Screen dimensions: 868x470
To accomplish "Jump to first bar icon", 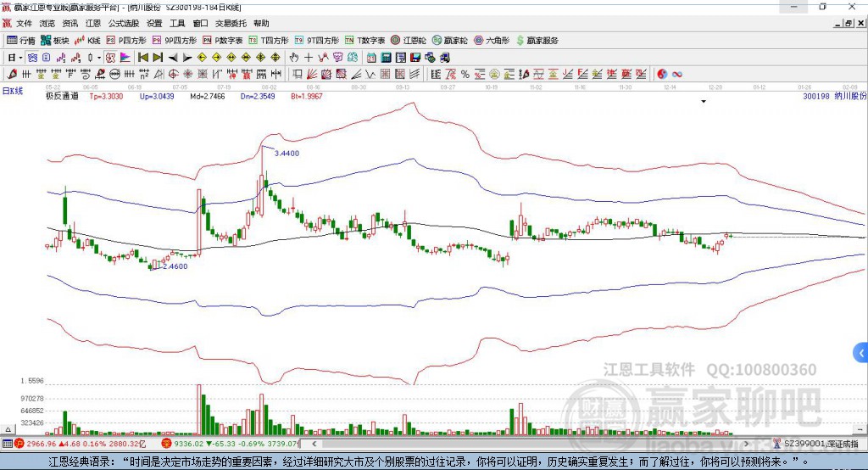I will pos(142,58).
